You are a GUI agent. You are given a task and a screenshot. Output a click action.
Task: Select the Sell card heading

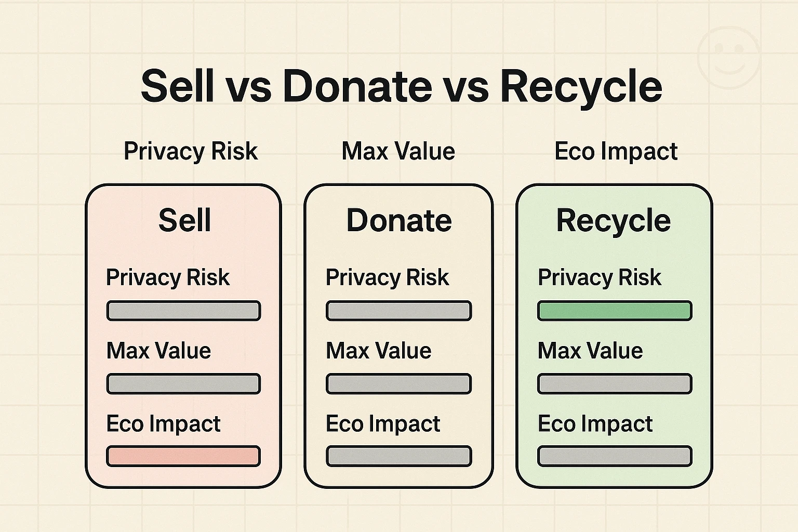click(x=184, y=220)
